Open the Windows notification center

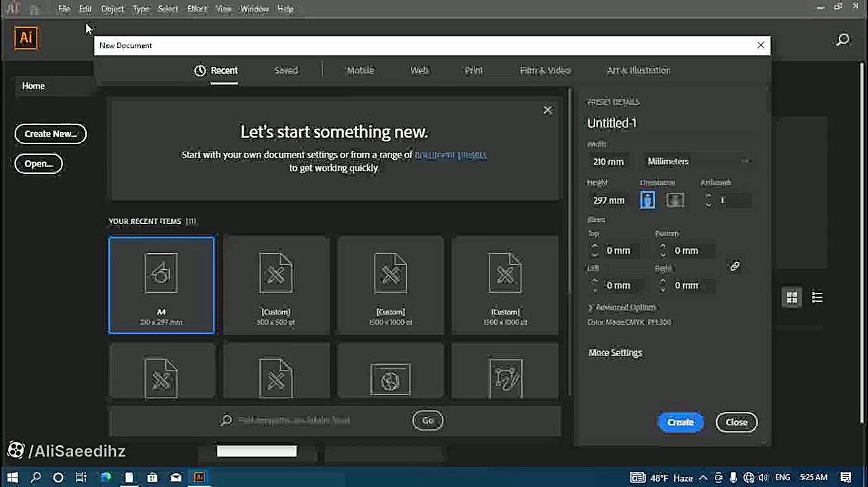[x=846, y=478]
